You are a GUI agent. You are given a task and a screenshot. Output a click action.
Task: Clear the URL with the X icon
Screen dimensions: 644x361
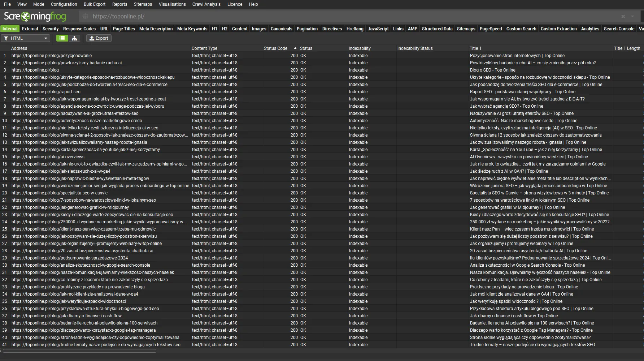[623, 17]
